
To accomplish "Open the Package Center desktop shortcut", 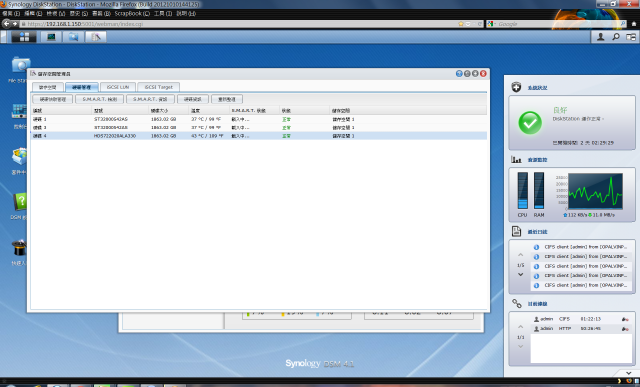I will click(20, 161).
